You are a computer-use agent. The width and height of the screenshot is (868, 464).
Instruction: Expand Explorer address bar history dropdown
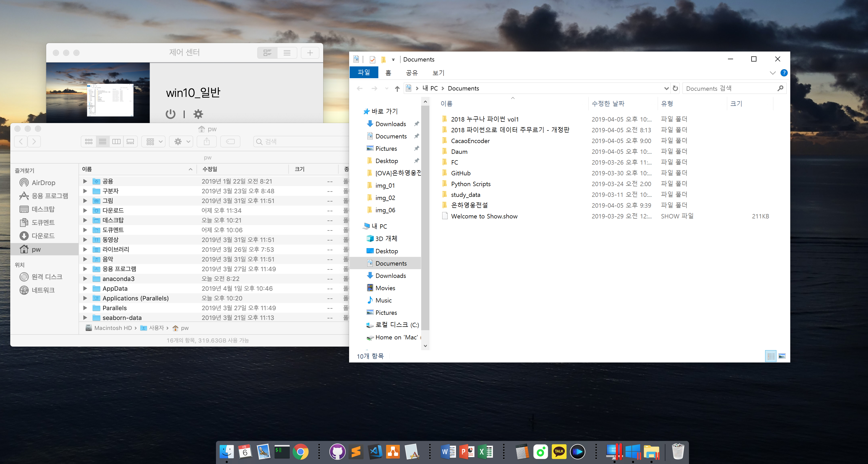(x=666, y=88)
